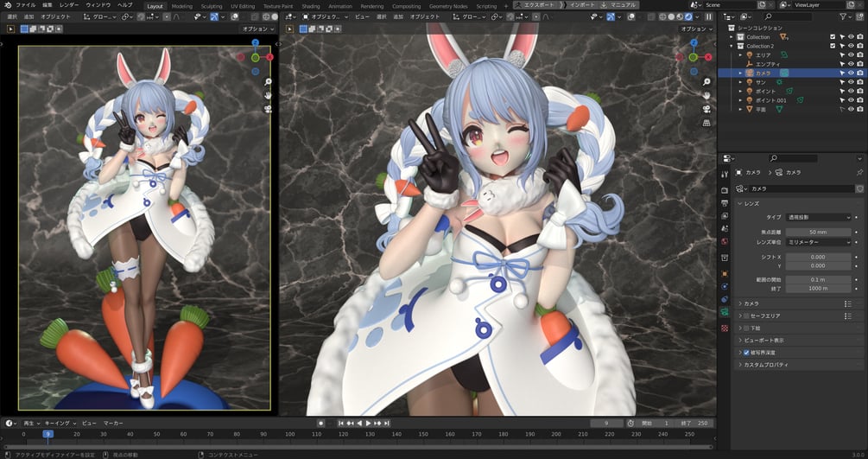Click the 焦点距離 50 mm field
The width and height of the screenshot is (868, 459).
click(818, 232)
